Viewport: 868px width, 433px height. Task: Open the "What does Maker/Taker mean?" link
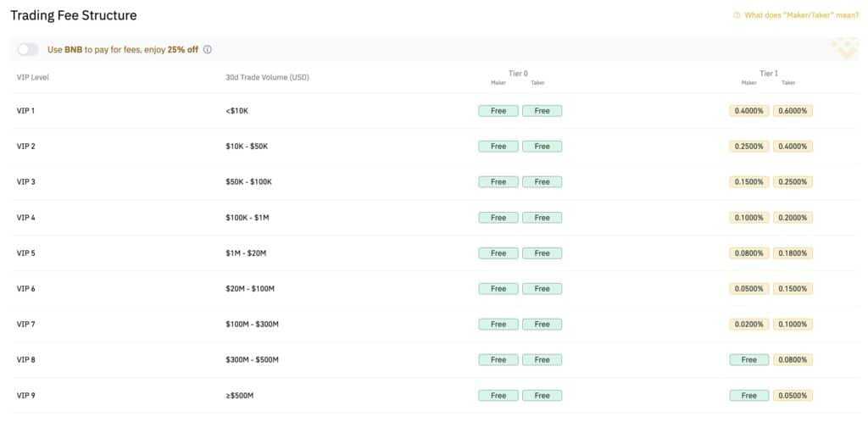(x=801, y=15)
